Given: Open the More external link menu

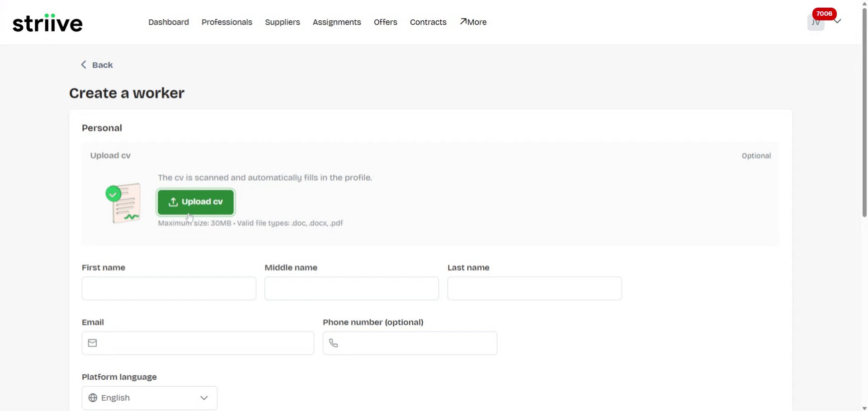Looking at the screenshot, I should coord(473,22).
